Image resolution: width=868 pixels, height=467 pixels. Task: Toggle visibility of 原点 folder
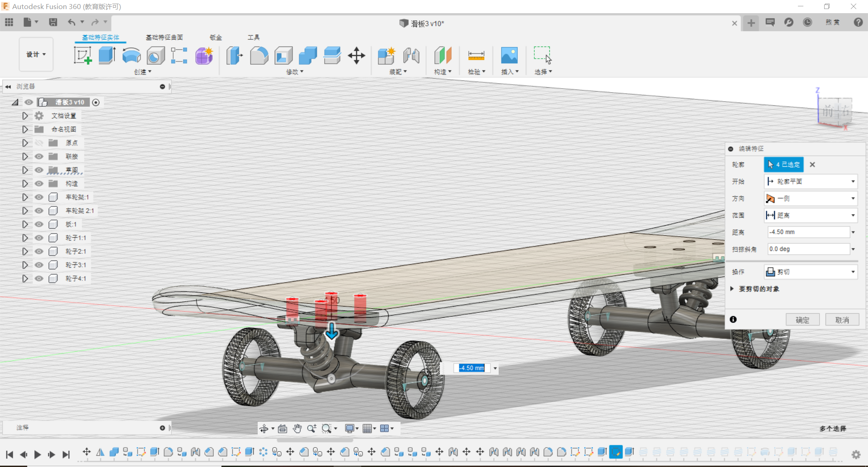[x=39, y=143]
